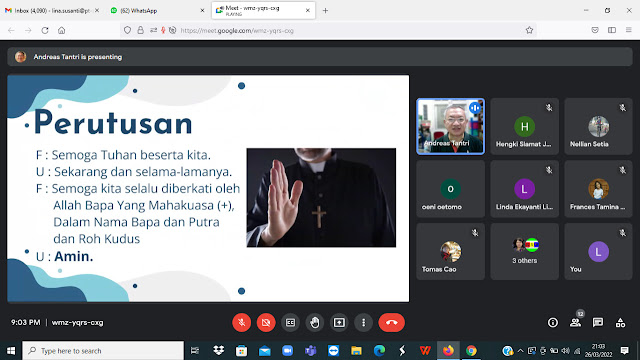640x360 pixels.
Task: Close the Gmail Inbox tab
Action: click(97, 11)
